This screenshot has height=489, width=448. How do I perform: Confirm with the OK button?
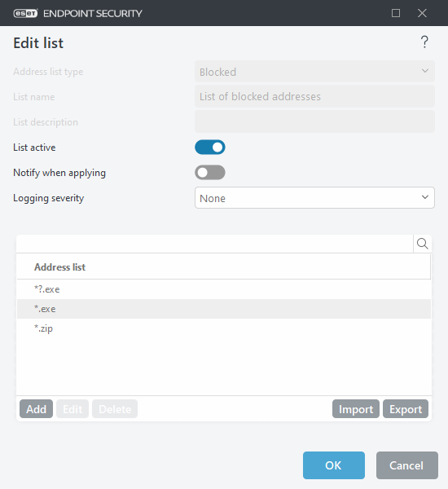(x=334, y=465)
